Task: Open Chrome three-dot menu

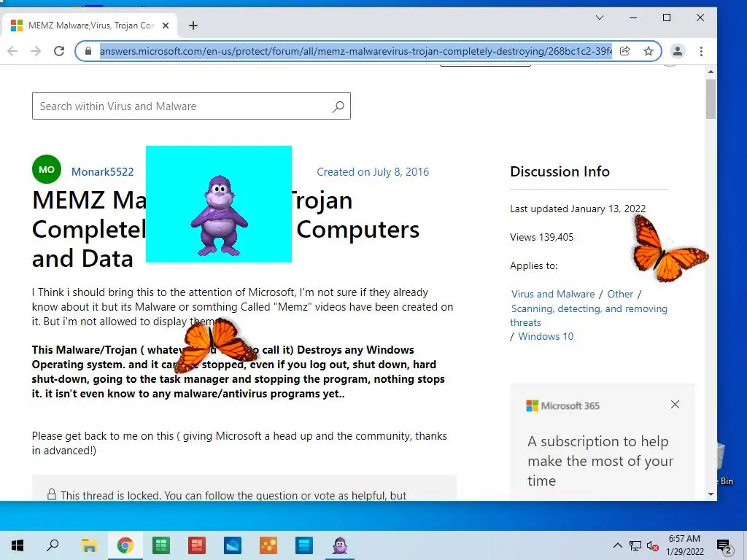Action: point(701,51)
